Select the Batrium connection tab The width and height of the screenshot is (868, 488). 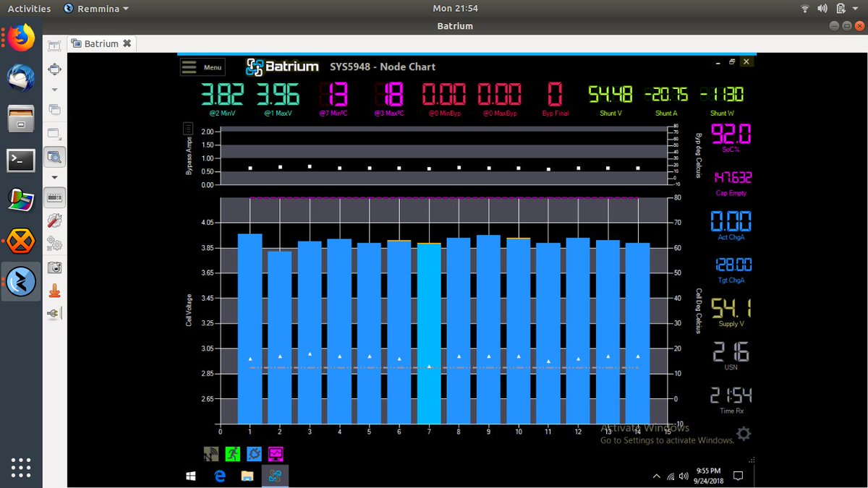pos(101,43)
